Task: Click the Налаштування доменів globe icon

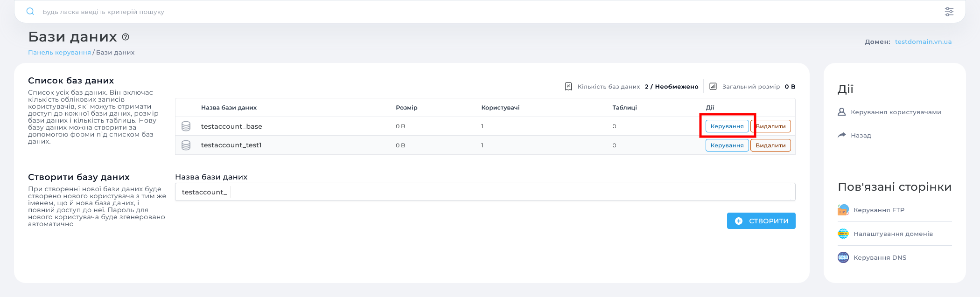Action: pos(843,234)
